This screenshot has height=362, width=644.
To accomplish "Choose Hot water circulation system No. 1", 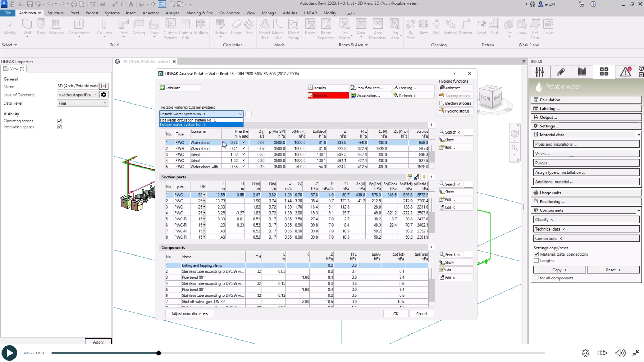I will coord(188,120).
